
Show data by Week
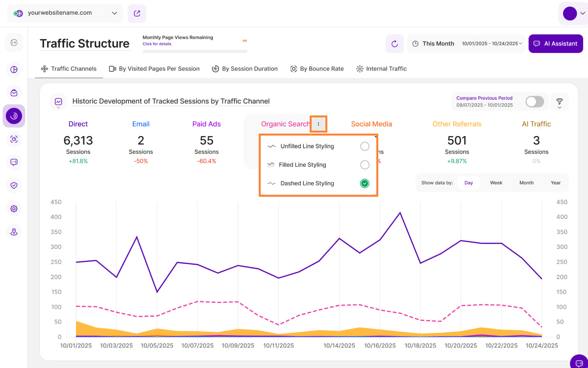tap(496, 183)
